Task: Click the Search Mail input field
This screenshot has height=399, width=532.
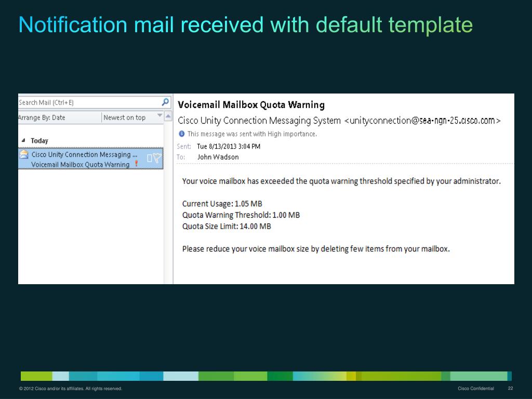Action: coord(95,102)
